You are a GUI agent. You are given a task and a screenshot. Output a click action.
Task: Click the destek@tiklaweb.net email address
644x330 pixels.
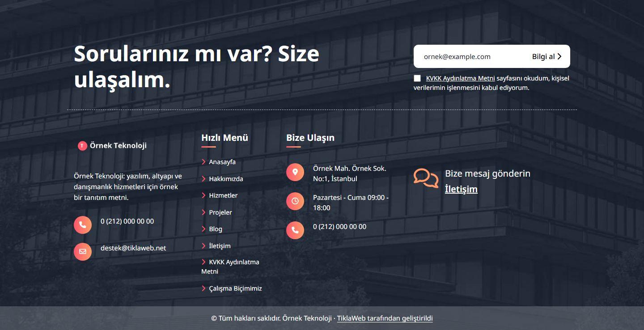[x=133, y=248]
